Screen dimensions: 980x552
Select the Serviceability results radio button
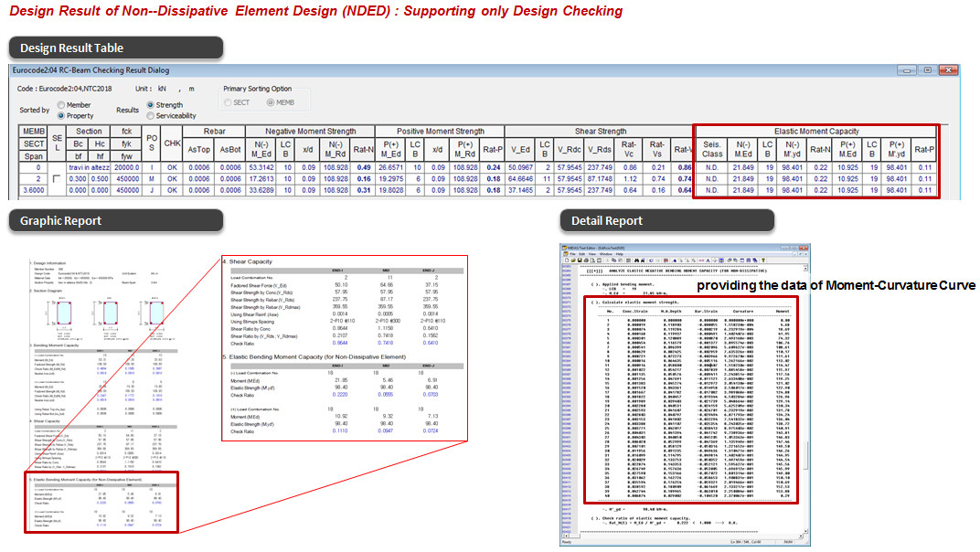tap(150, 116)
